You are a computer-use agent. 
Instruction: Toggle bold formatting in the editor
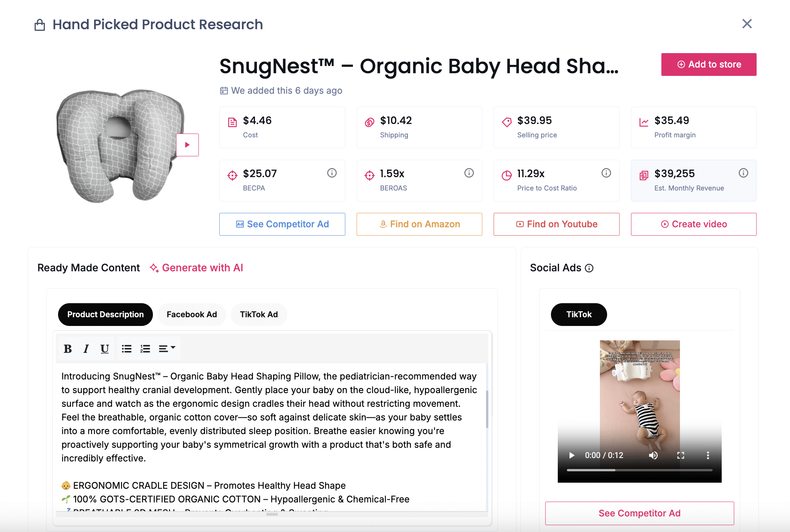[x=68, y=349]
